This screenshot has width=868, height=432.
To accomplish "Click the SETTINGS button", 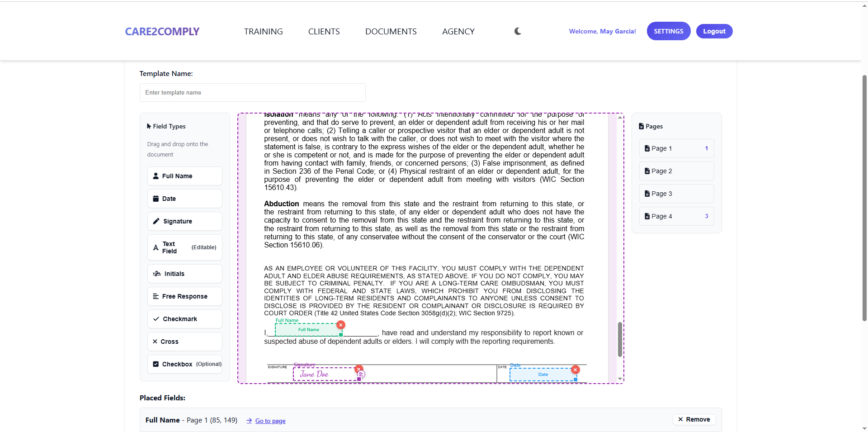I will pos(668,31).
